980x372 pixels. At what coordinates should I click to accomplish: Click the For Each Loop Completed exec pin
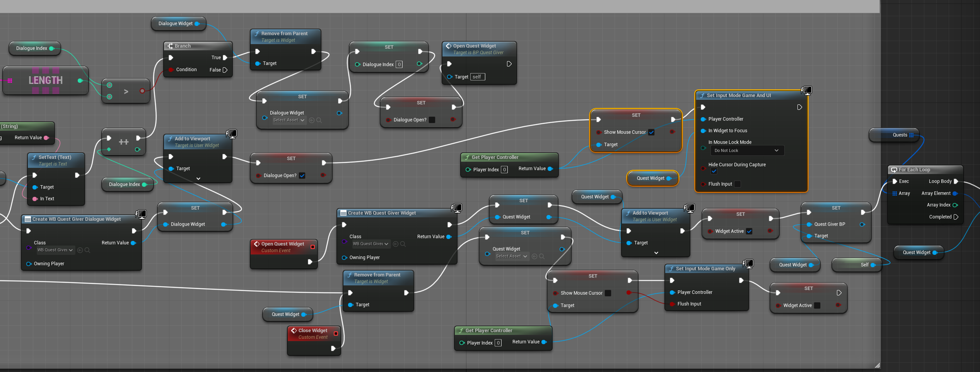click(956, 217)
